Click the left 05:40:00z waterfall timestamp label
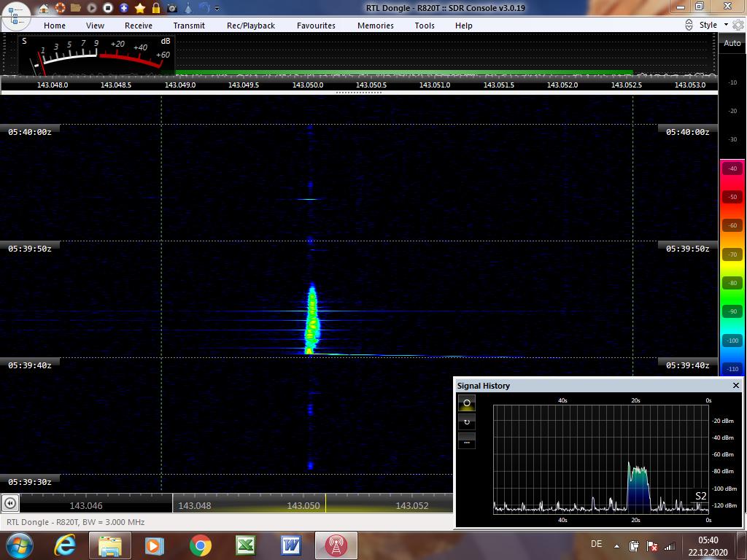The image size is (747, 560). [29, 132]
